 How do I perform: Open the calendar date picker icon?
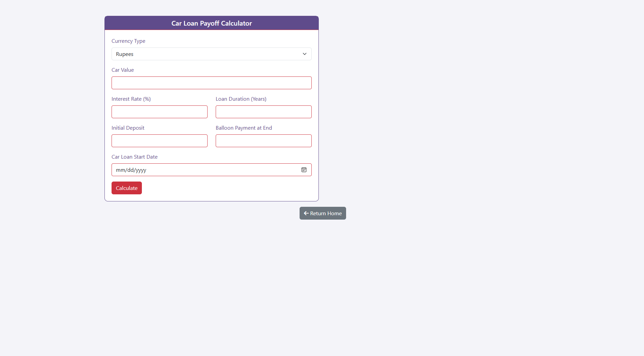(x=304, y=170)
